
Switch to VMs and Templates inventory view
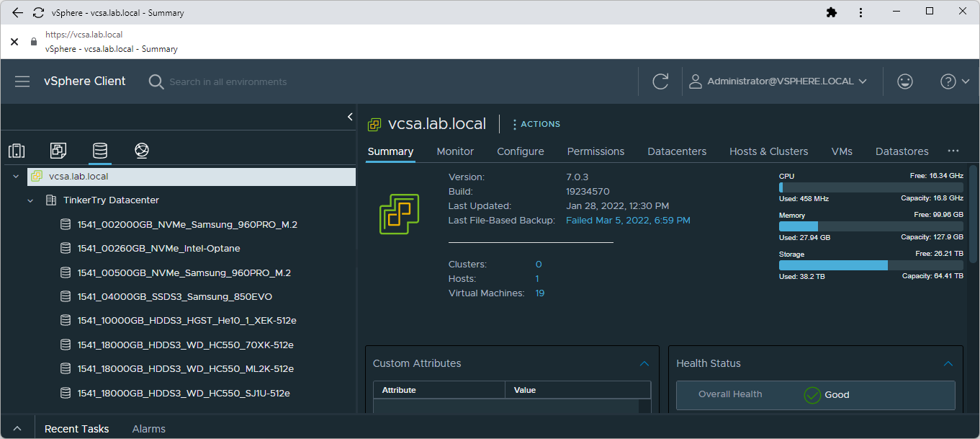click(x=58, y=151)
